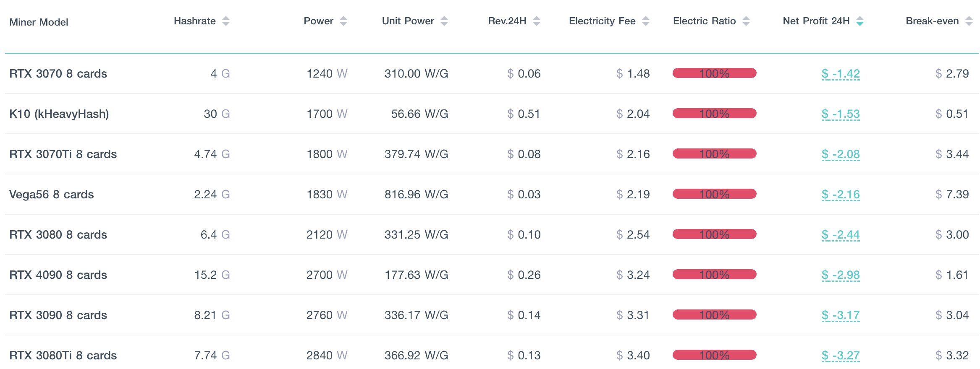Open RTX 4090 net profit $-2.98 link
Screen dimensions: 980x369
coord(841,275)
